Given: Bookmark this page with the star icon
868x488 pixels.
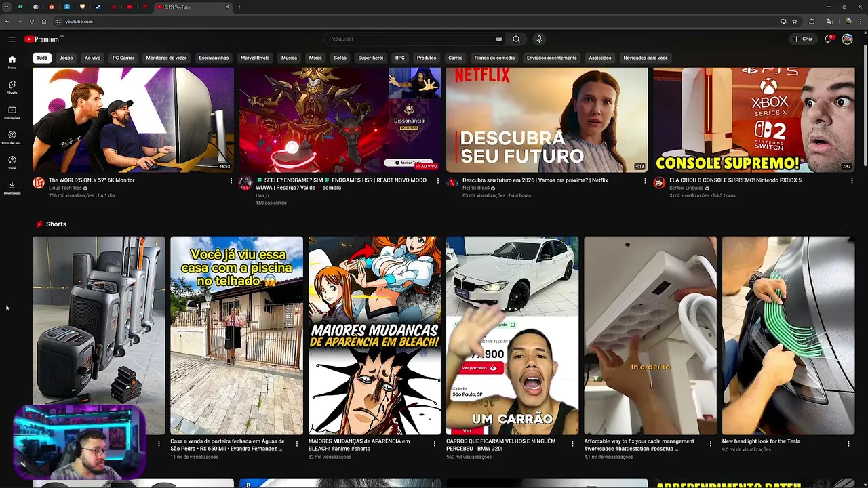Looking at the screenshot, I should 795,22.
